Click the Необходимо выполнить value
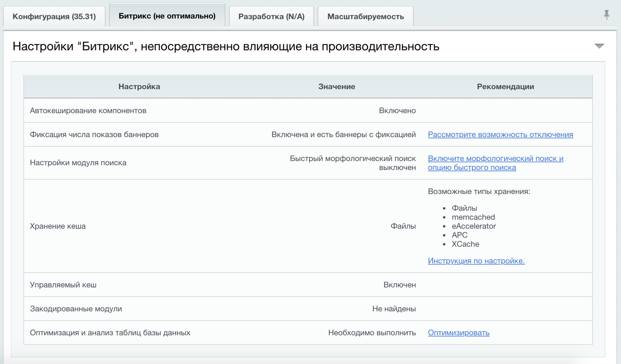 [x=372, y=333]
